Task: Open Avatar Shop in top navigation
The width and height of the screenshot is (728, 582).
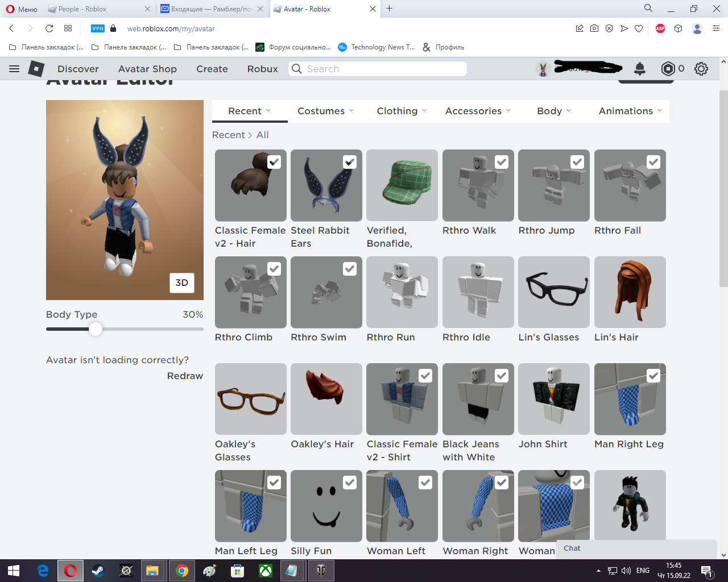Action: (147, 69)
